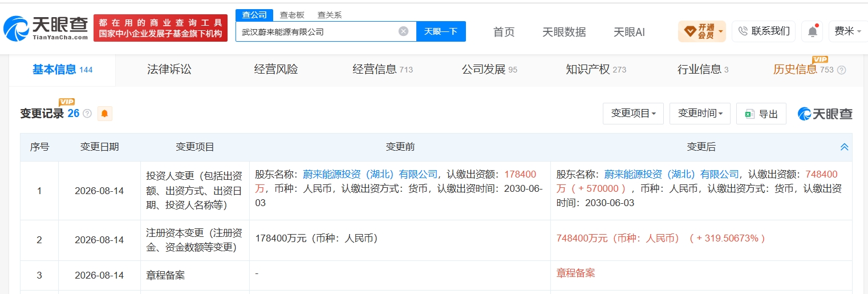Go to 天眼AI in top navigation
This screenshot has width=868, height=294.
tap(629, 32)
